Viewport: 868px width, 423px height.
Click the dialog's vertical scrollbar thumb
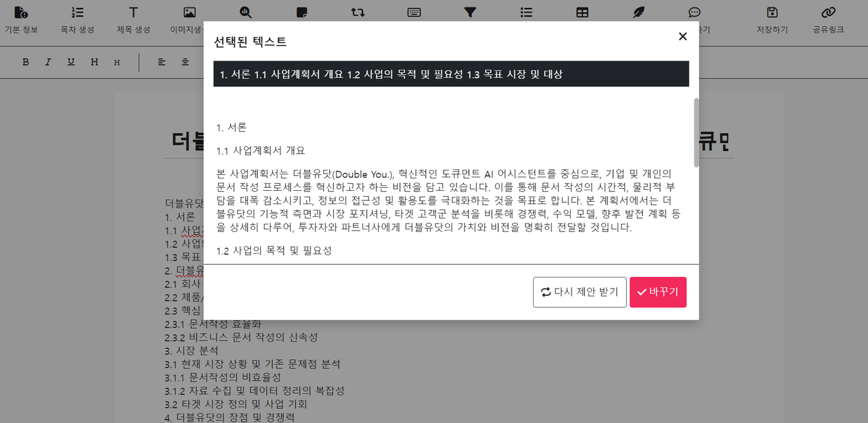[696, 132]
